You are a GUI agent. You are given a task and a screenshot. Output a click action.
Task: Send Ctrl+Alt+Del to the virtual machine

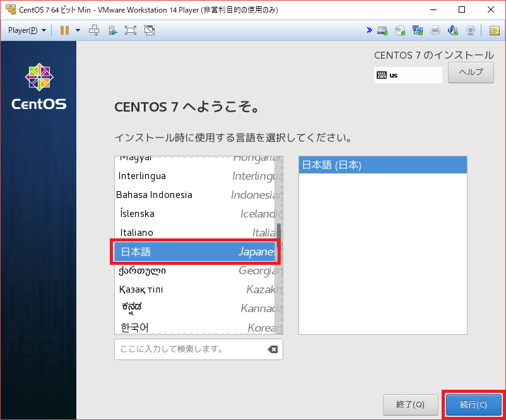pyautogui.click(x=94, y=30)
